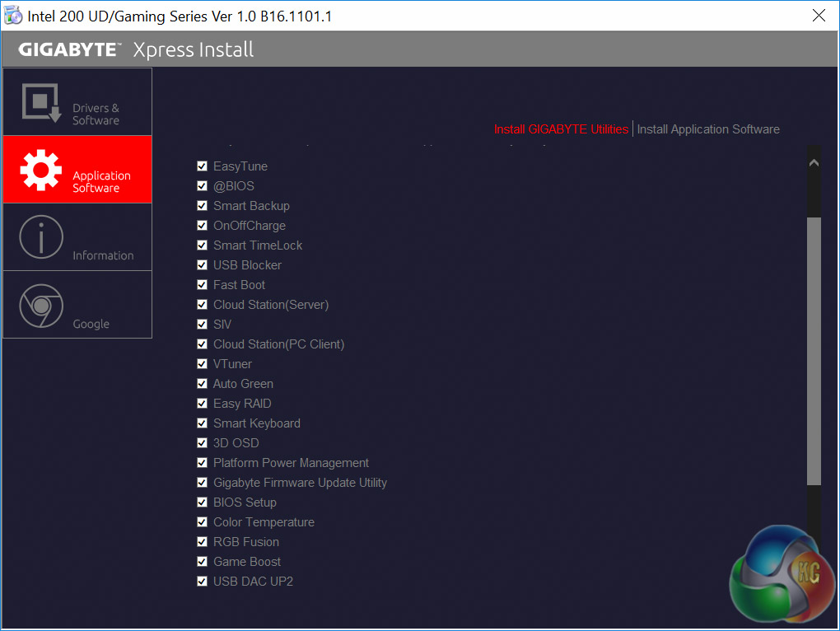The image size is (840, 631).
Task: Uncheck the 3D OSD checkbox
Action: 202,443
